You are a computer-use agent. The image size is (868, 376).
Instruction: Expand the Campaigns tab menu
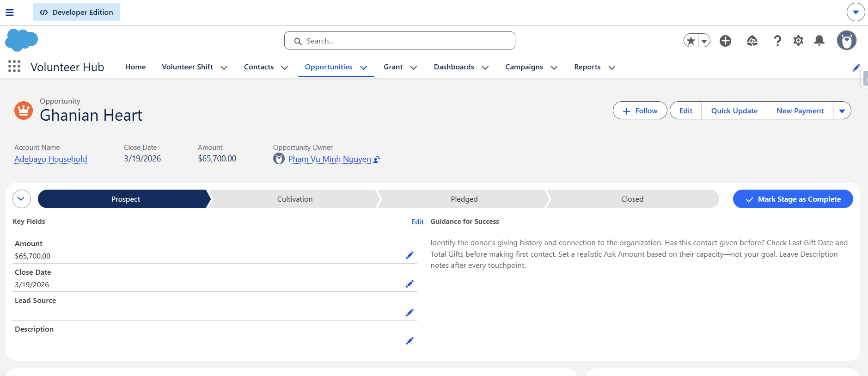[x=554, y=68]
